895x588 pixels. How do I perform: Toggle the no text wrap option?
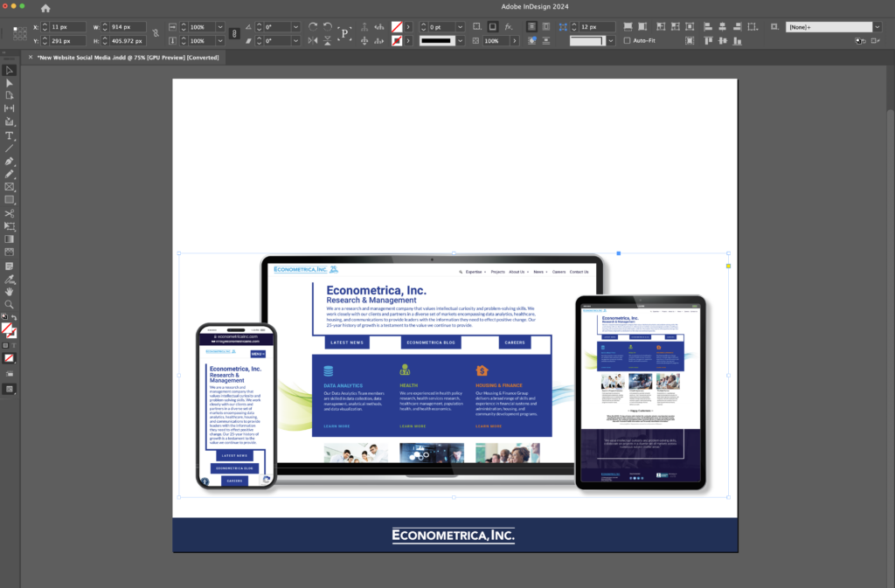(x=531, y=27)
